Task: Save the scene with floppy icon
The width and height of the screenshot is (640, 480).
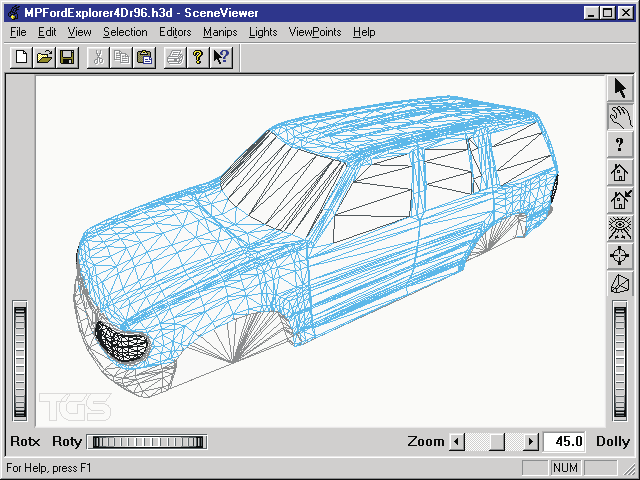Action: click(x=67, y=58)
